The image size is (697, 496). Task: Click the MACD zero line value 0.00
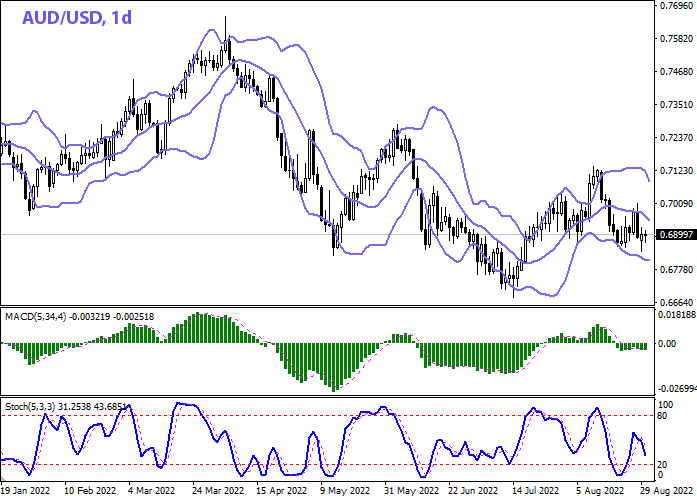[x=666, y=343]
